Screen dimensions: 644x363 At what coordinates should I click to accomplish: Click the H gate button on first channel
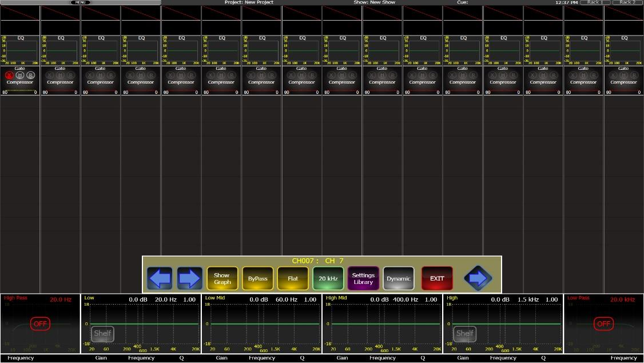[x=19, y=75]
